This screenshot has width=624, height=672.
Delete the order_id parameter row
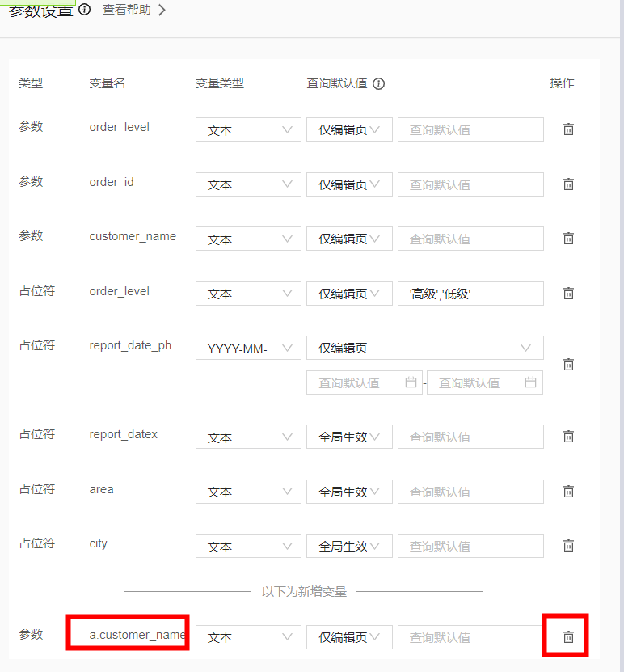click(568, 184)
